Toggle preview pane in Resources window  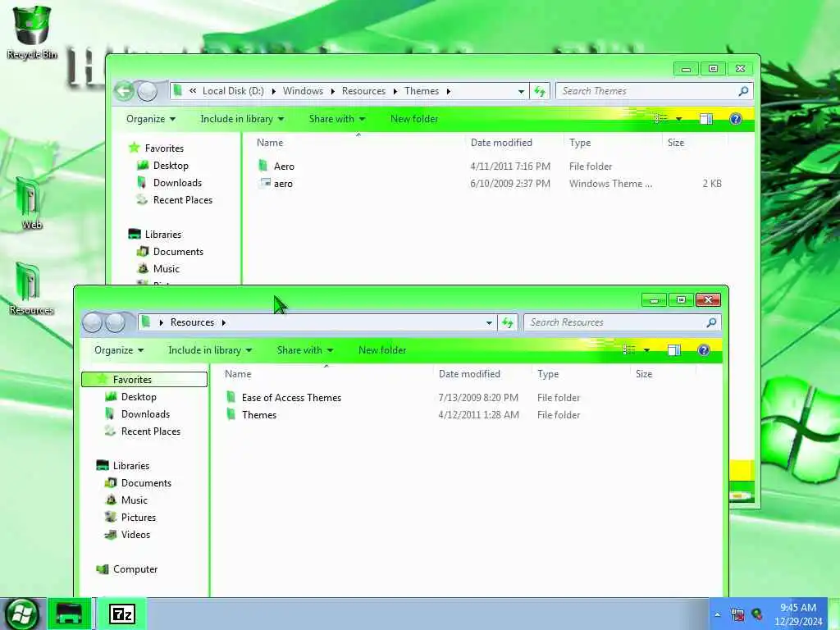pyautogui.click(x=674, y=350)
